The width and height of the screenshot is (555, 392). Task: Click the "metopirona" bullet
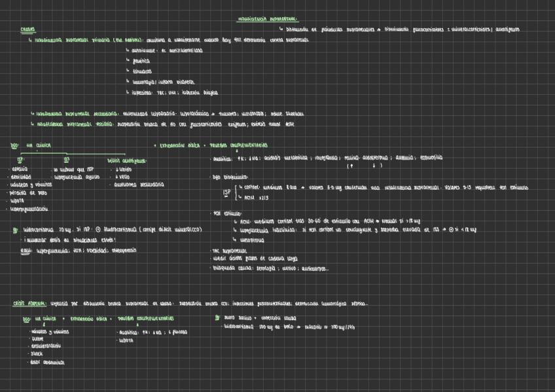pyautogui.click(x=252, y=240)
